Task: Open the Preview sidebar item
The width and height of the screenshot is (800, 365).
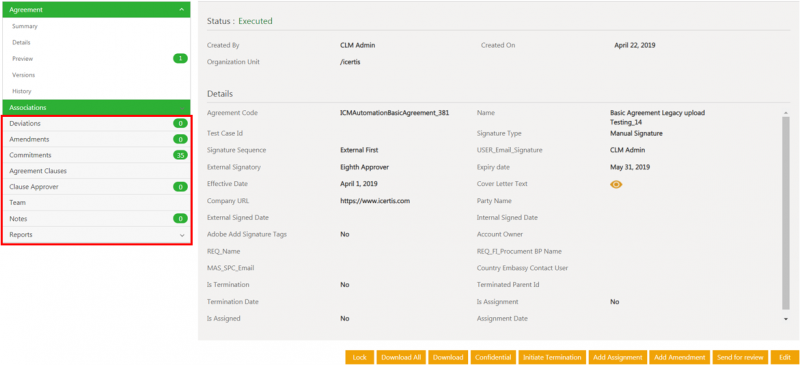Action: click(22, 59)
